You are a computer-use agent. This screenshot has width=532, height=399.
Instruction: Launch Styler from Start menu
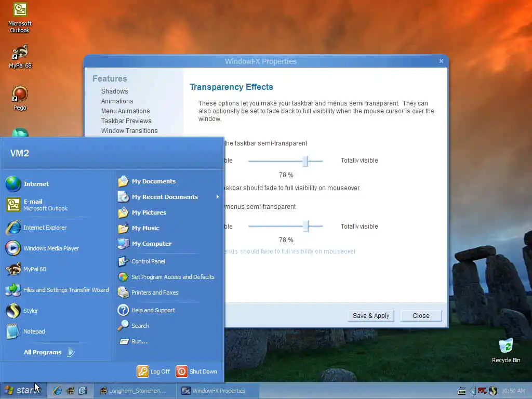click(22, 311)
